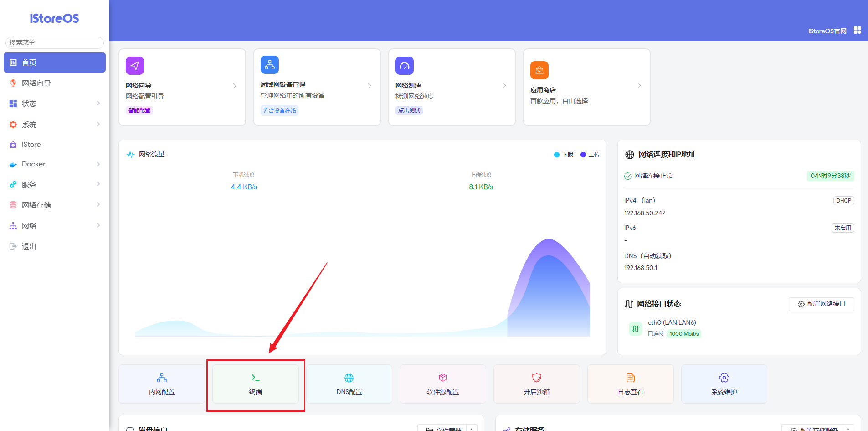Screen dimensions: 868x431
Task: Open the Terminal (终端) shortcut icon
Action: pyautogui.click(x=255, y=378)
